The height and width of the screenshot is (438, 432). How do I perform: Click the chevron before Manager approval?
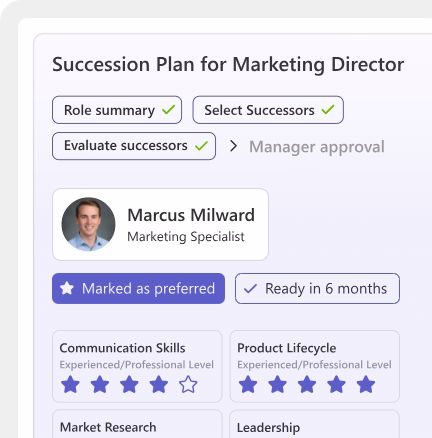[234, 146]
